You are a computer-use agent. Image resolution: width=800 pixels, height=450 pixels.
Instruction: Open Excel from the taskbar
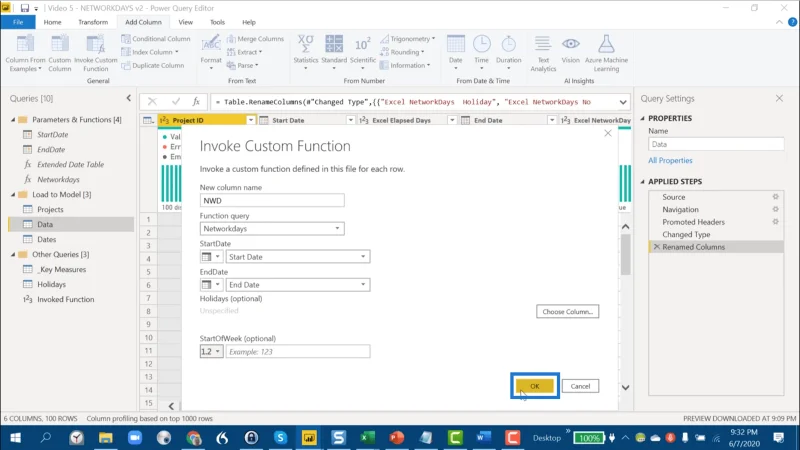pos(367,438)
